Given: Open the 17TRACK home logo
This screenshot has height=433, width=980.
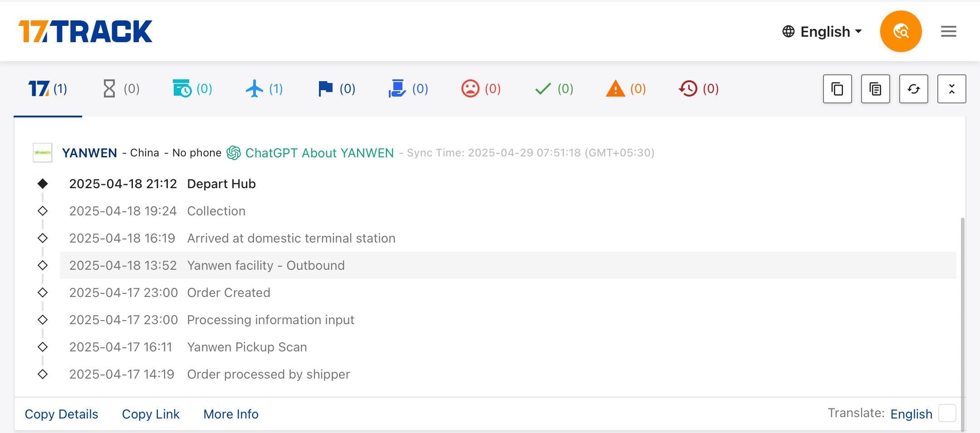Looking at the screenshot, I should (x=85, y=31).
